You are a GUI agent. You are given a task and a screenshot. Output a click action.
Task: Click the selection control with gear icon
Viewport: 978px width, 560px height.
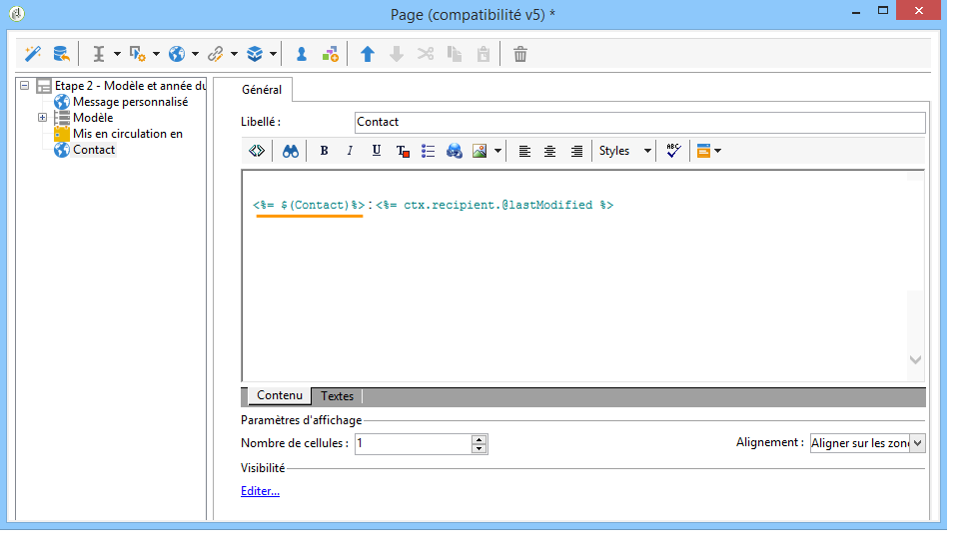(137, 54)
